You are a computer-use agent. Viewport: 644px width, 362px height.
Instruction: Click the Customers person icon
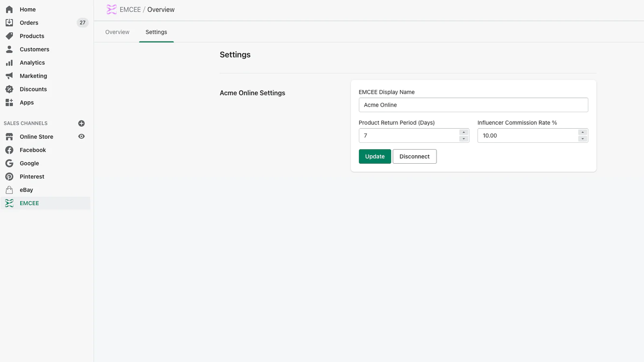tap(9, 49)
